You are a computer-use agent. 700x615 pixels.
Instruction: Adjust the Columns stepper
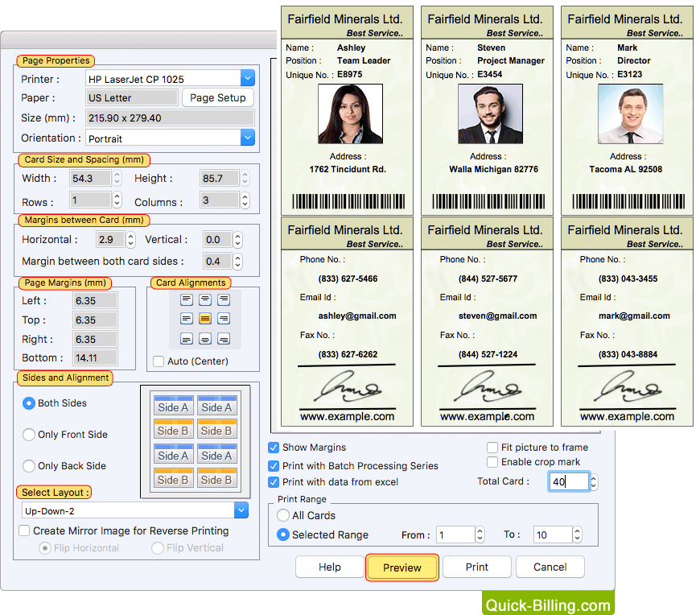[245, 200]
